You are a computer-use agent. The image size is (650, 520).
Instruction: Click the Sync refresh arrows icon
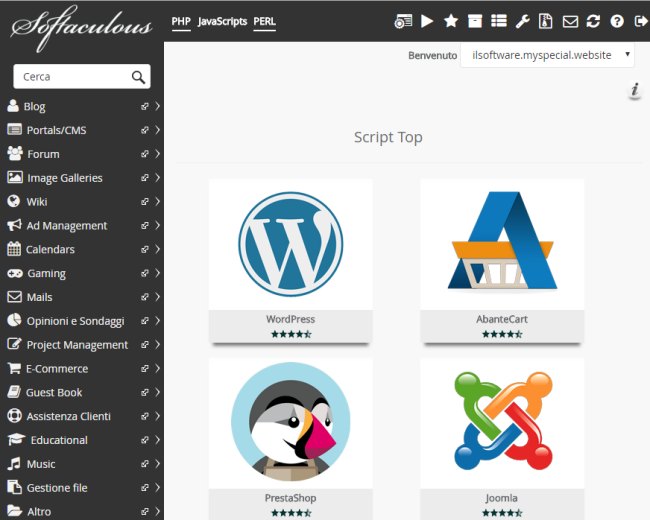pyautogui.click(x=593, y=21)
